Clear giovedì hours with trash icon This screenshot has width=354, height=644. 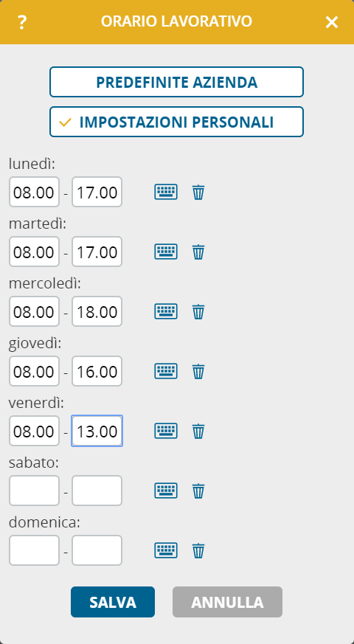pyautogui.click(x=198, y=371)
